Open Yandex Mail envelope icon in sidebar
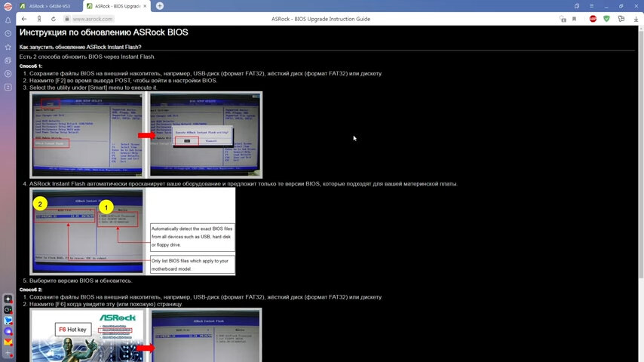This screenshot has height=362, width=644. point(8,342)
